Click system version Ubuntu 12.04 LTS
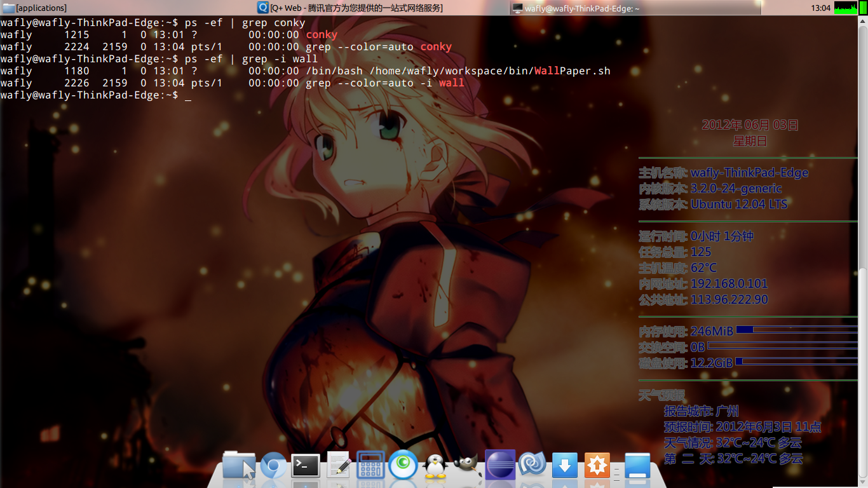Screen dimensions: 868x488 tap(739, 205)
